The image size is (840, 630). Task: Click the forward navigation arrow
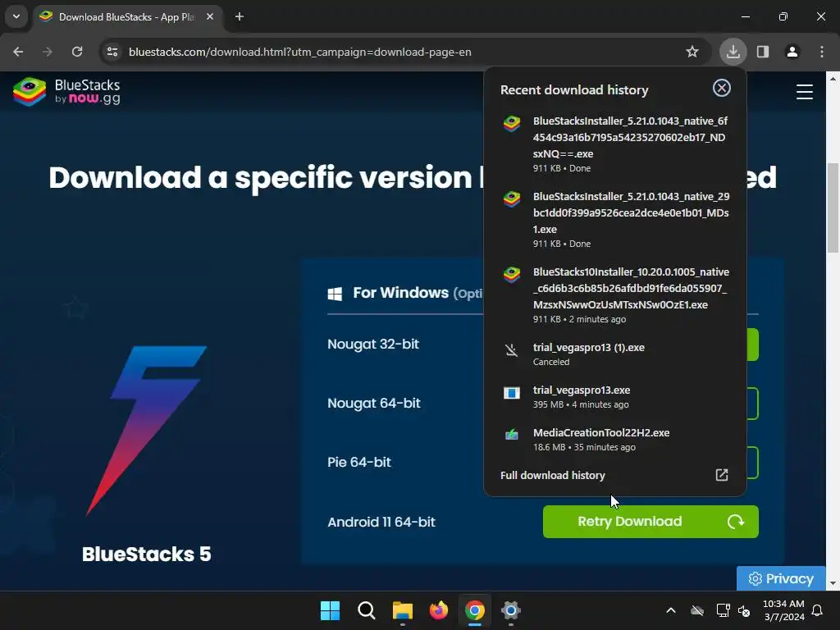(48, 52)
